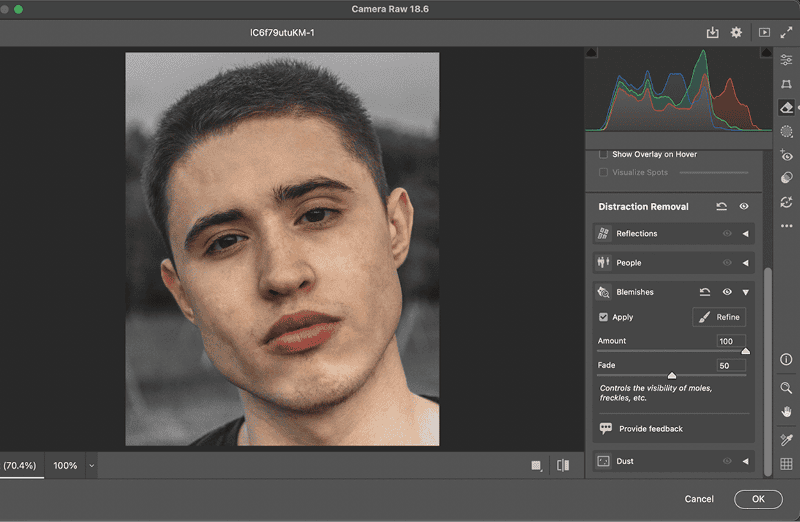Click the Cancel button

699,499
